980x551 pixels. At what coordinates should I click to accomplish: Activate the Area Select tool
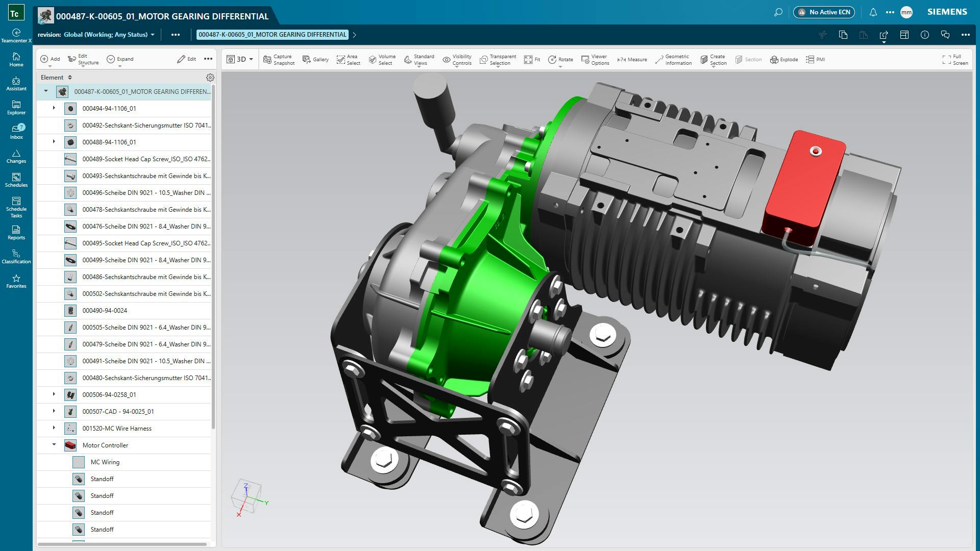coord(348,59)
